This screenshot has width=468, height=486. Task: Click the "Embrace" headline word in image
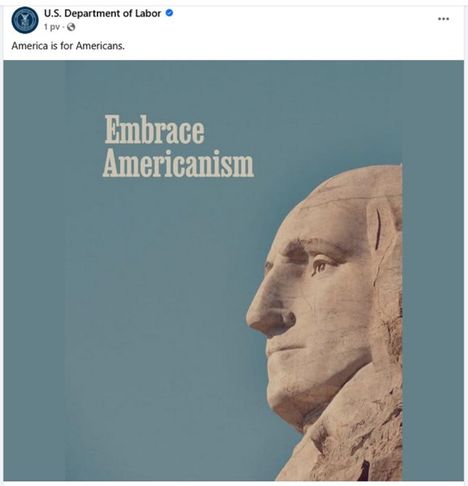[x=154, y=130]
